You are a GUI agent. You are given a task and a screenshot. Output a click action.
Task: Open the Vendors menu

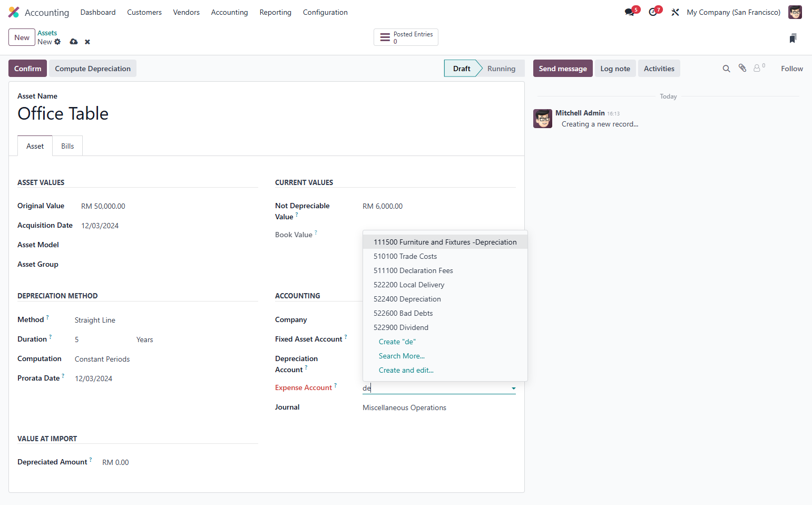[x=187, y=12]
